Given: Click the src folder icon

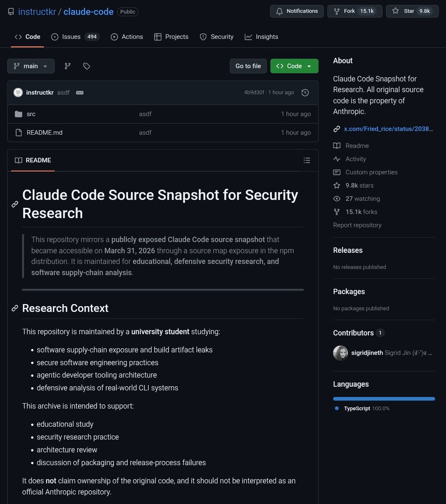Looking at the screenshot, I should pos(18,114).
